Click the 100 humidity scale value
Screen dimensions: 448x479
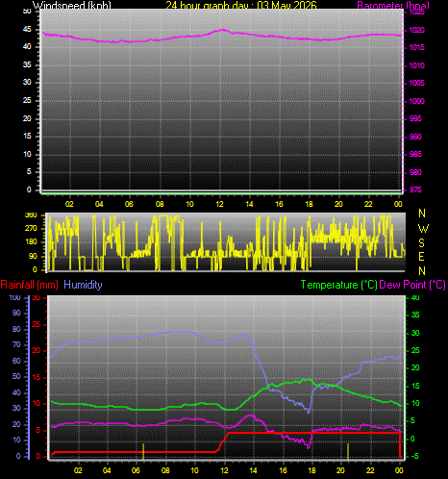pyautogui.click(x=14, y=297)
